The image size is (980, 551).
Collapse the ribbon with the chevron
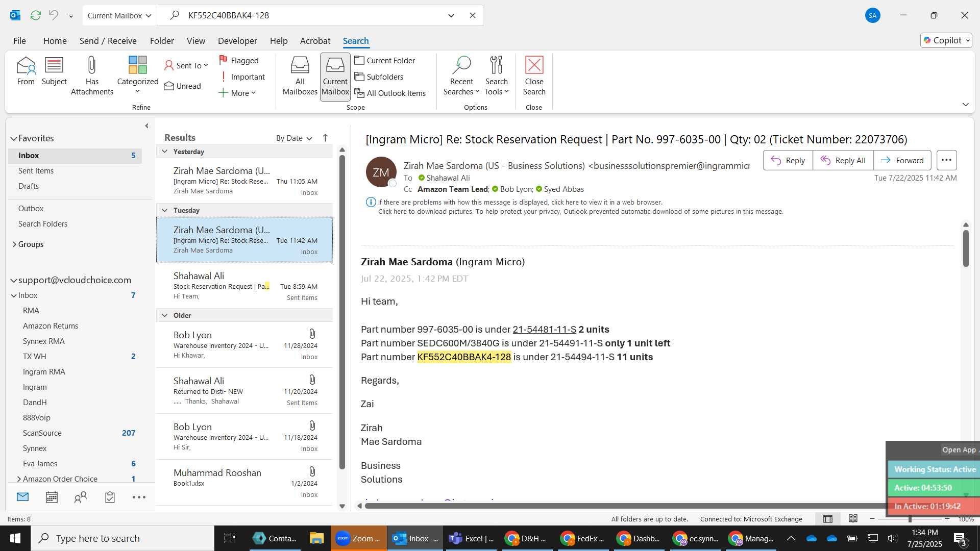coord(966,105)
